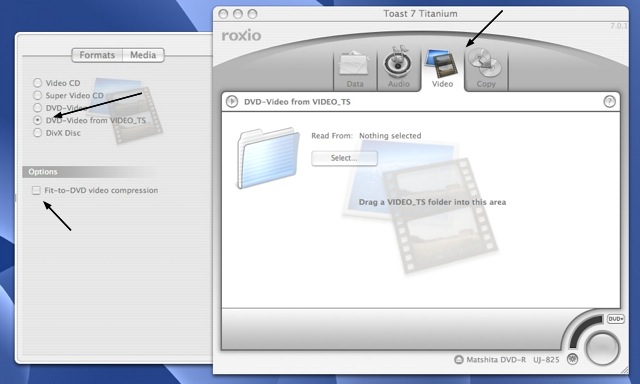Select the DVD-Video radio button
Image resolution: width=640 pixels, height=384 pixels.
click(x=38, y=108)
